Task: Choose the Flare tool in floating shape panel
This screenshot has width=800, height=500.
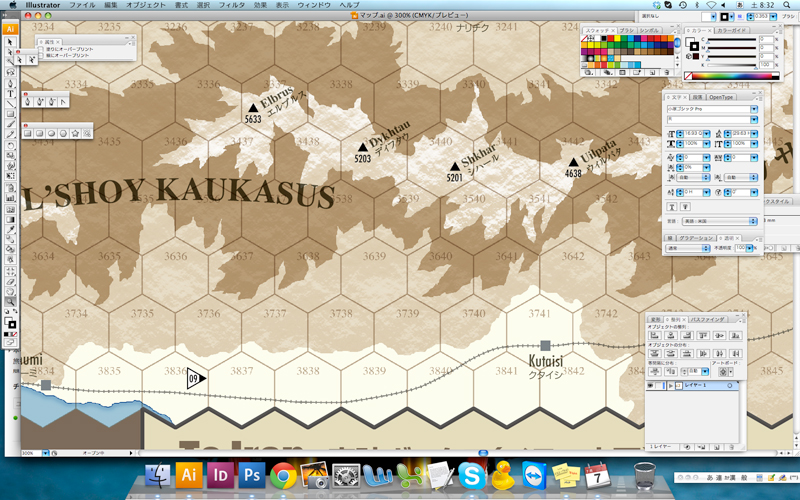Action: [x=87, y=133]
